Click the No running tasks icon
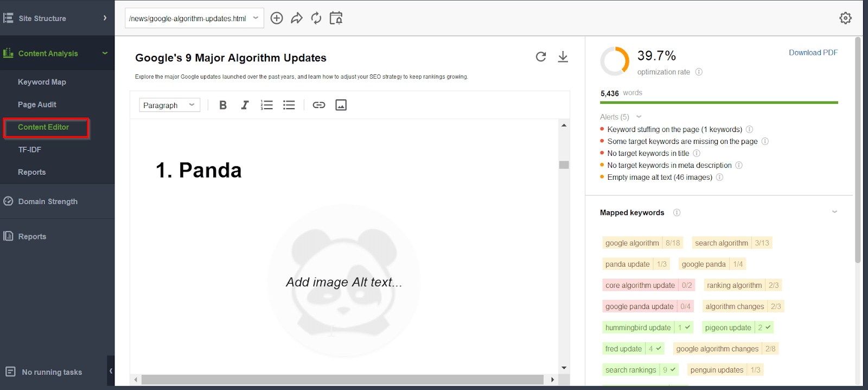The width and height of the screenshot is (868, 390). 10,372
